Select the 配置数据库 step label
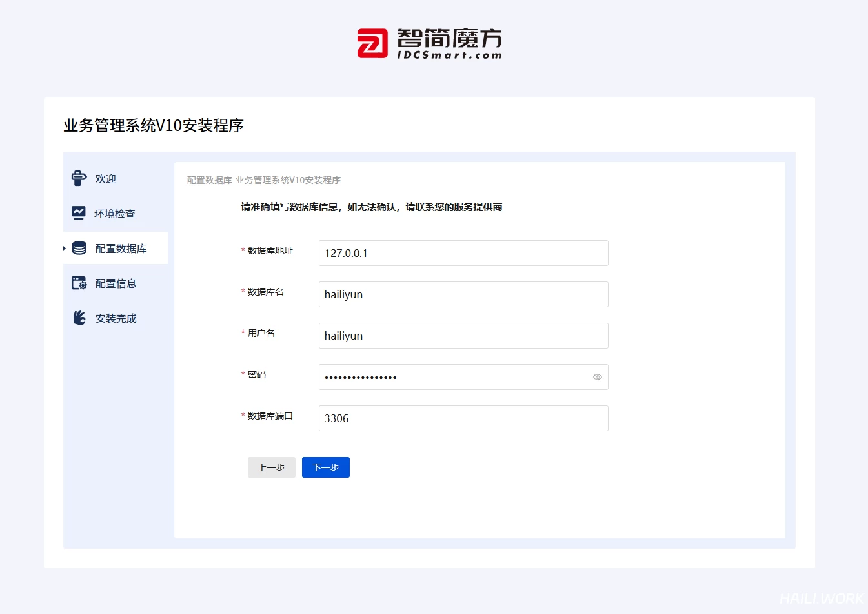Image resolution: width=868 pixels, height=614 pixels. coord(121,249)
